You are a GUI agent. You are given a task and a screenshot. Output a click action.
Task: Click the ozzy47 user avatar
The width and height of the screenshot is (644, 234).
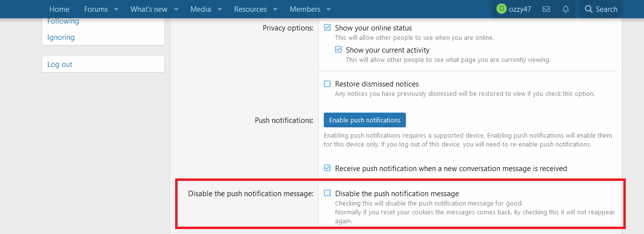click(x=501, y=9)
